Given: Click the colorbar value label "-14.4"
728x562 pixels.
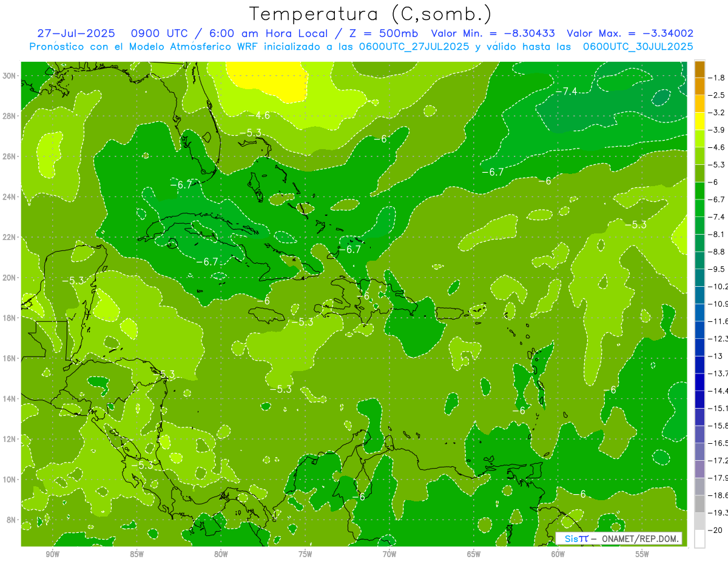Looking at the screenshot, I should [718, 390].
